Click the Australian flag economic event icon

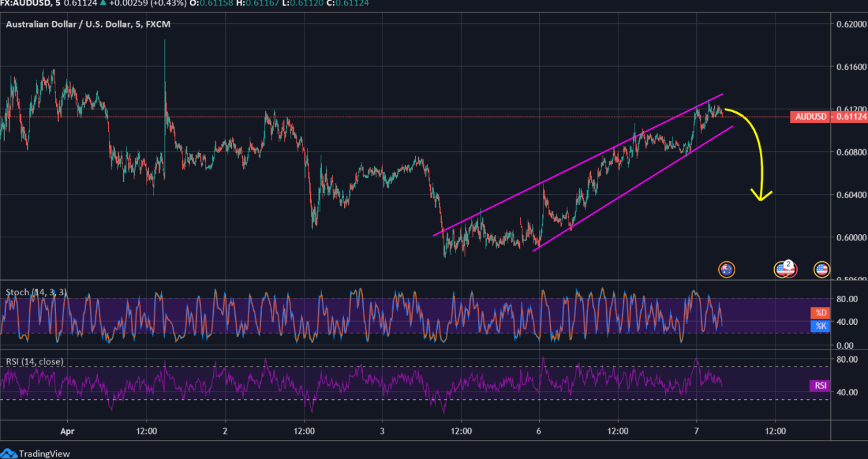point(726,269)
